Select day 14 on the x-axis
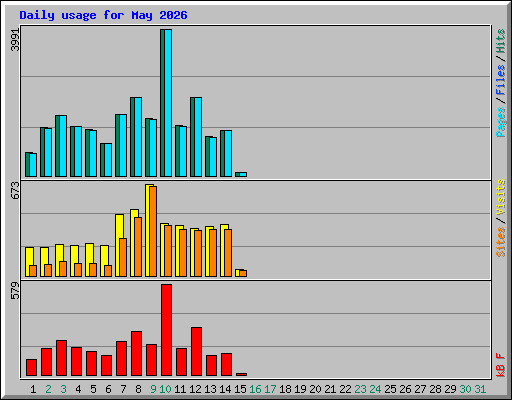Viewport: 512px width, 400px height. pos(225,389)
